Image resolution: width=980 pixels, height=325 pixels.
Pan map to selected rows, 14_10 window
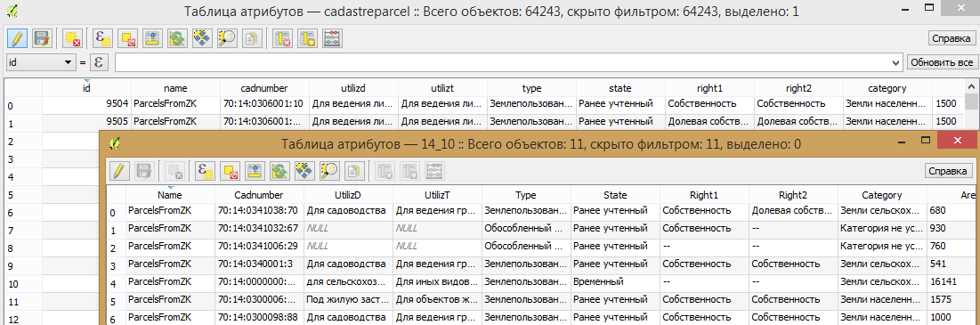pyautogui.click(x=304, y=171)
